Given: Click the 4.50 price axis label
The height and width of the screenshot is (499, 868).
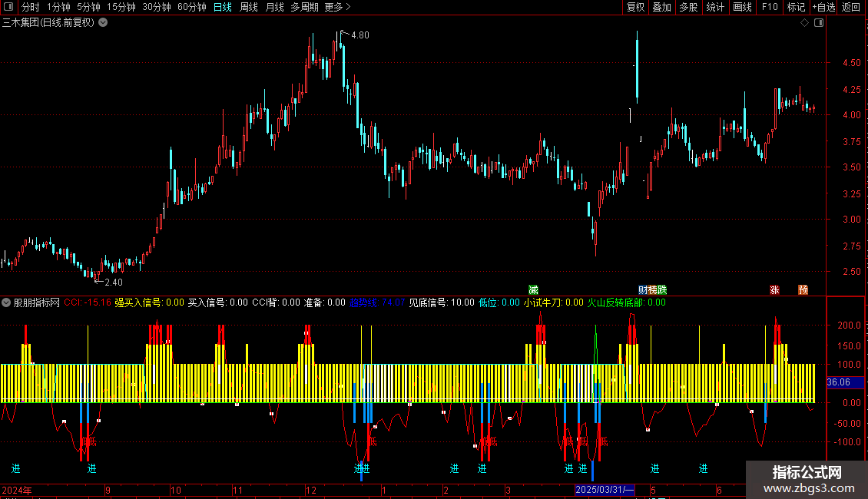Looking at the screenshot, I should [851, 63].
